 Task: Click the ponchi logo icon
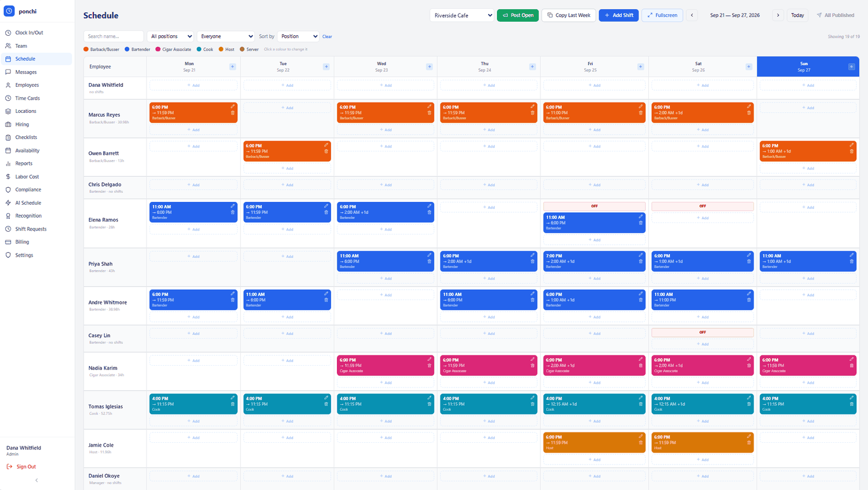[9, 11]
